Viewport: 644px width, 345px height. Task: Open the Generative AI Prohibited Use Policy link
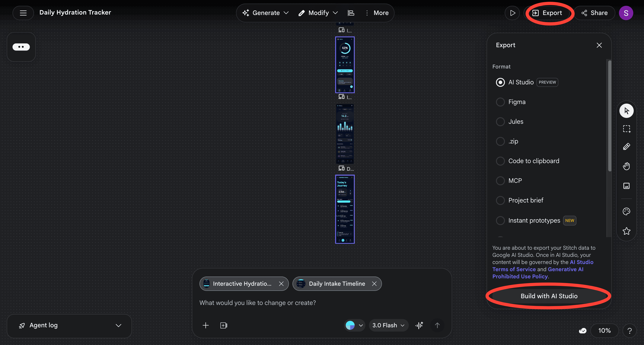pos(520,277)
